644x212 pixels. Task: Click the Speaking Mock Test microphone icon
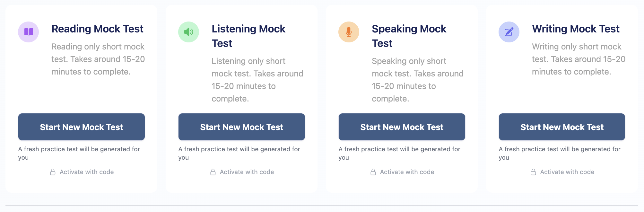point(348,32)
